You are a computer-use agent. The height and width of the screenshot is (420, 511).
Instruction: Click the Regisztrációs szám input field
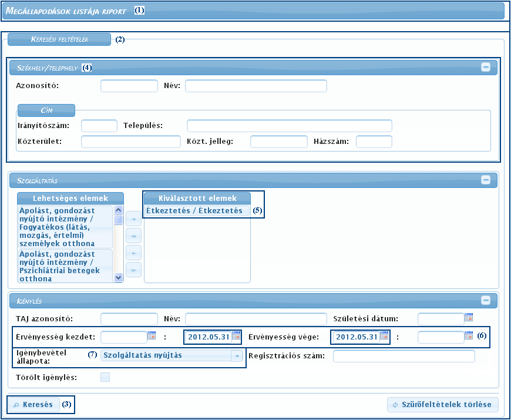point(404,356)
